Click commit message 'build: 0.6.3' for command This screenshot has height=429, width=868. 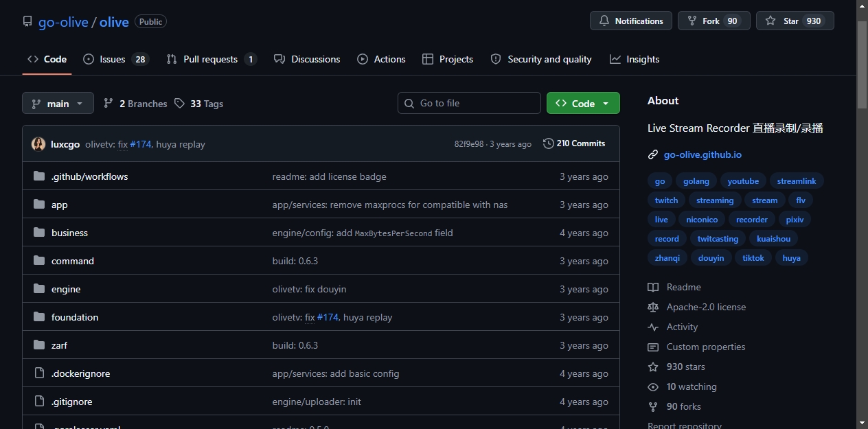tap(295, 261)
